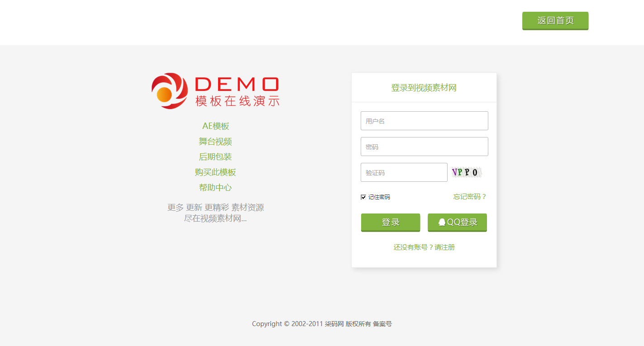Click the 返回首页 button
Image resolution: width=644 pixels, height=346 pixels.
555,21
